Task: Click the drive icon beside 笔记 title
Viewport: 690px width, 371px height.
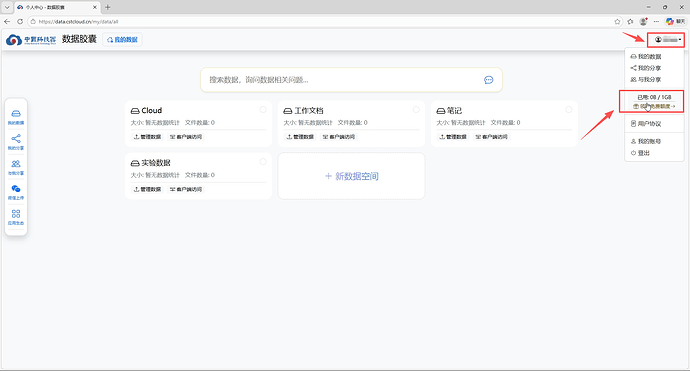Action: tap(440, 111)
